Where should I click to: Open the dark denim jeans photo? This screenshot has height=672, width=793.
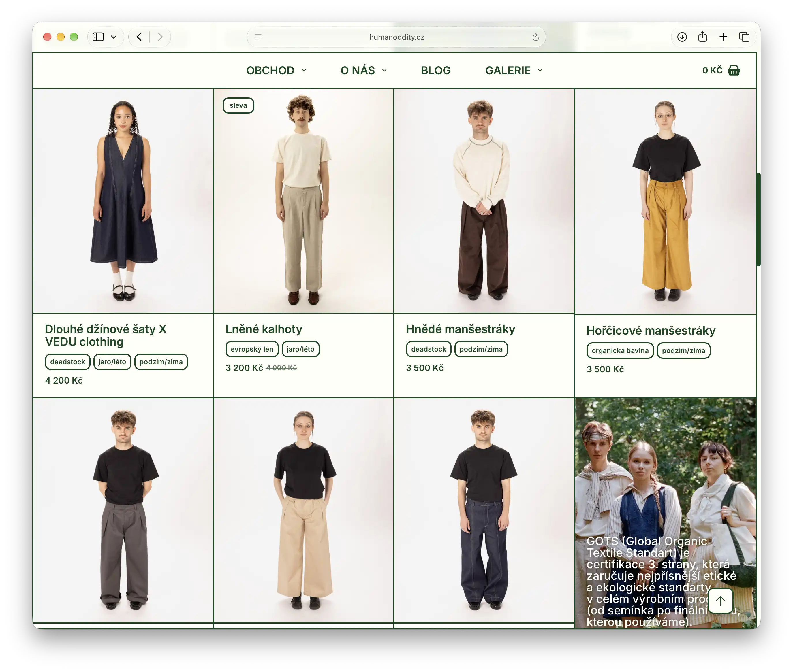point(484,510)
